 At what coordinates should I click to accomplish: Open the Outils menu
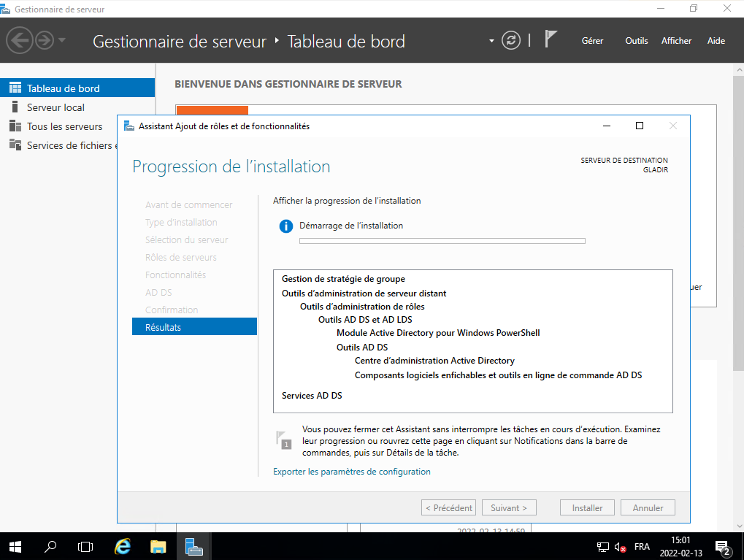(636, 41)
